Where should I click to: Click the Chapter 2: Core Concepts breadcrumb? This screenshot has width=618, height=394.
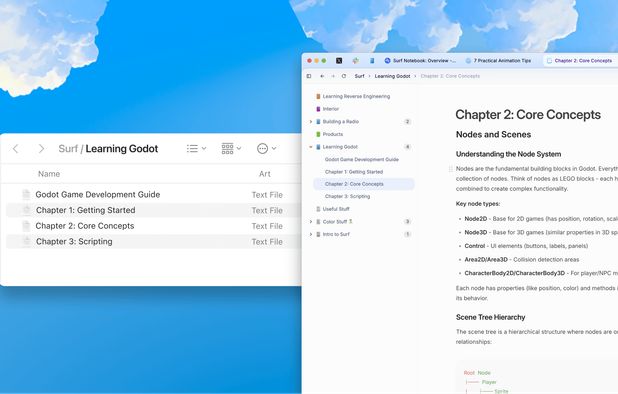point(450,76)
